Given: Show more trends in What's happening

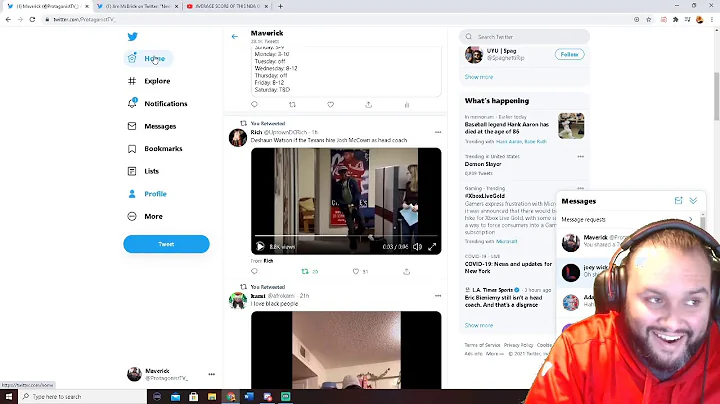Looking at the screenshot, I should coord(478,325).
